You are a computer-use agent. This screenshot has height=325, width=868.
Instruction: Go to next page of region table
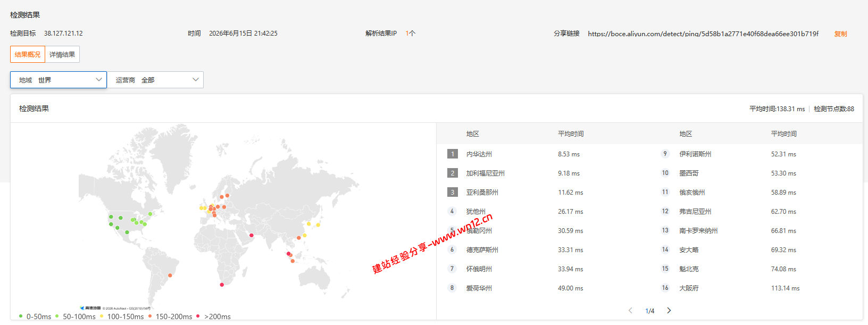click(x=669, y=311)
